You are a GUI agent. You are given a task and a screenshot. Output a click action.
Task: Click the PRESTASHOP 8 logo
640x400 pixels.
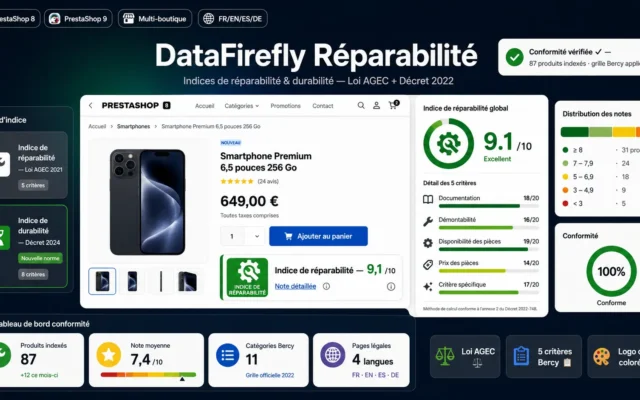136,105
